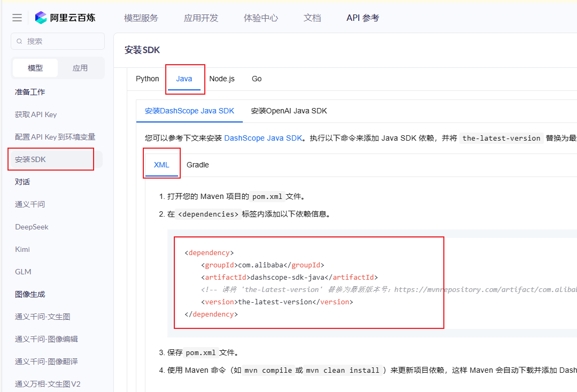Click the <dependencies> inline code in step 2
577x392 pixels.
208,214
